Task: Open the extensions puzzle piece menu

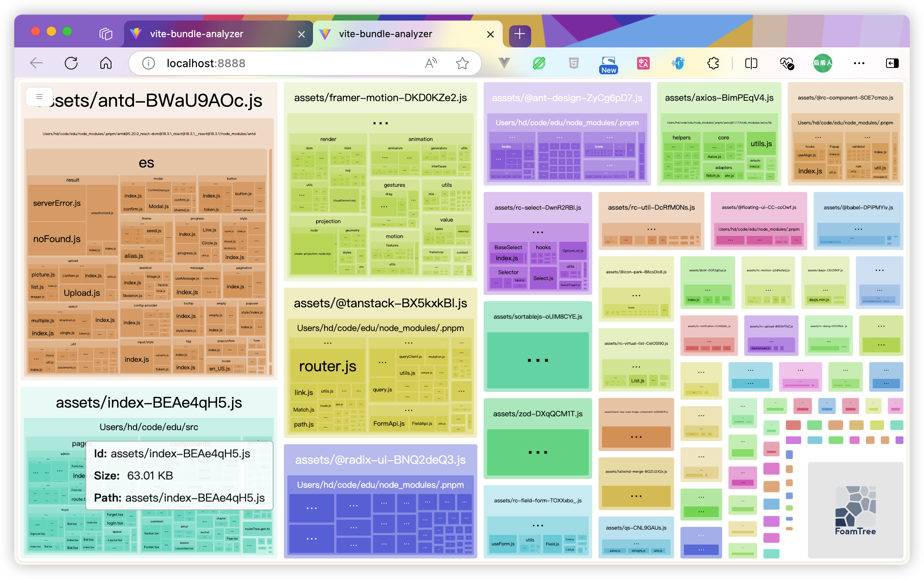Action: tap(713, 63)
